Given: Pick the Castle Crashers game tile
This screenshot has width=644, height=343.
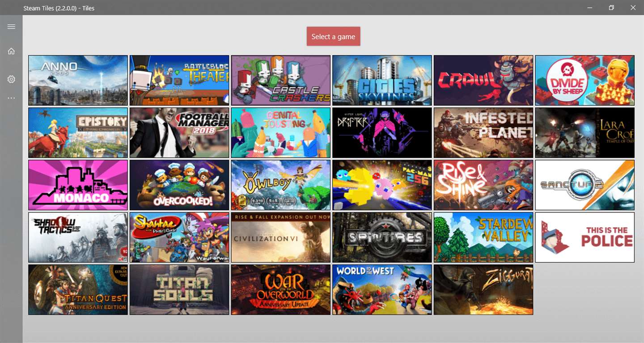Looking at the screenshot, I should 281,80.
